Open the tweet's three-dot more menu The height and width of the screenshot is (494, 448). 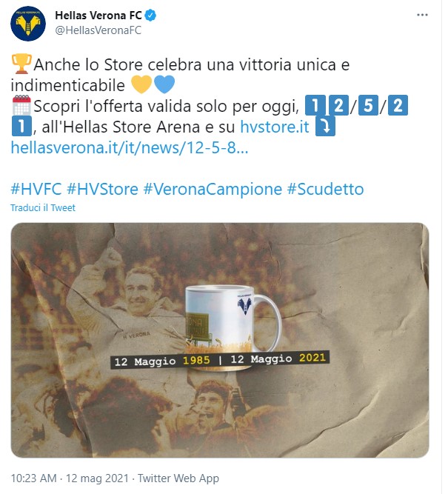tap(422, 15)
